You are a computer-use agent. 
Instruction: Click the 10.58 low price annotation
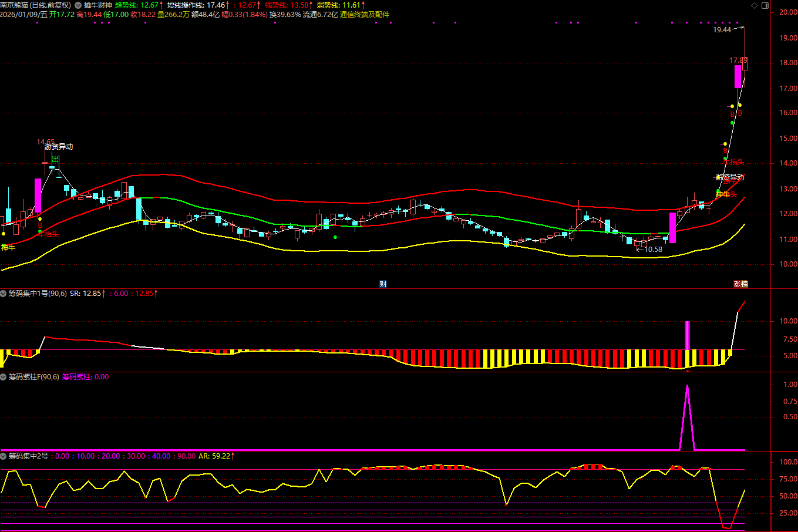(653, 250)
